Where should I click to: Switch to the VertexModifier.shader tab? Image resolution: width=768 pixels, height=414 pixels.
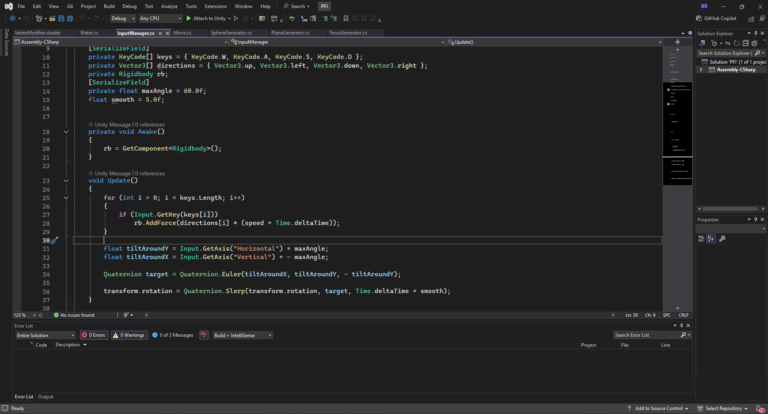pyautogui.click(x=38, y=33)
